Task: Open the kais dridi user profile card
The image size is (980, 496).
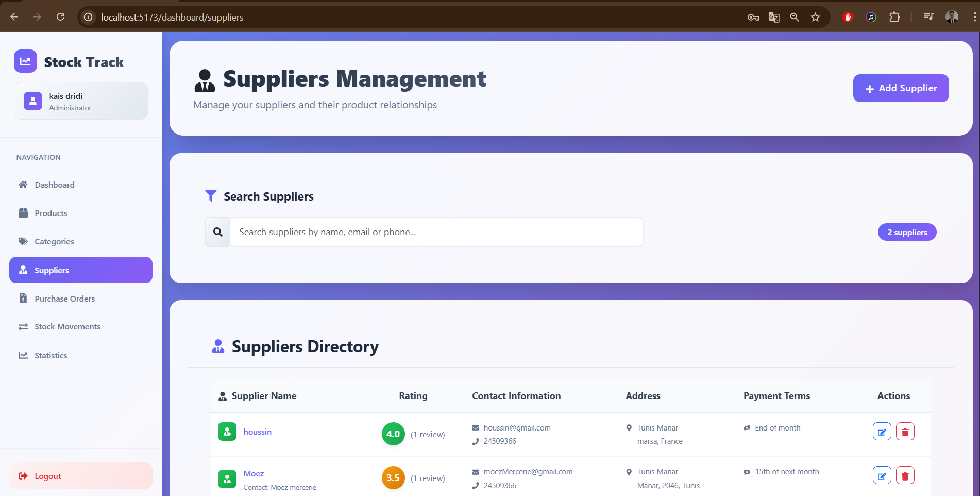Action: point(81,101)
